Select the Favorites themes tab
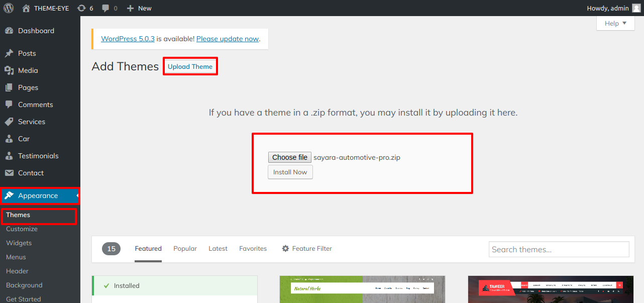Viewport: 644px width, 303px height. click(253, 248)
